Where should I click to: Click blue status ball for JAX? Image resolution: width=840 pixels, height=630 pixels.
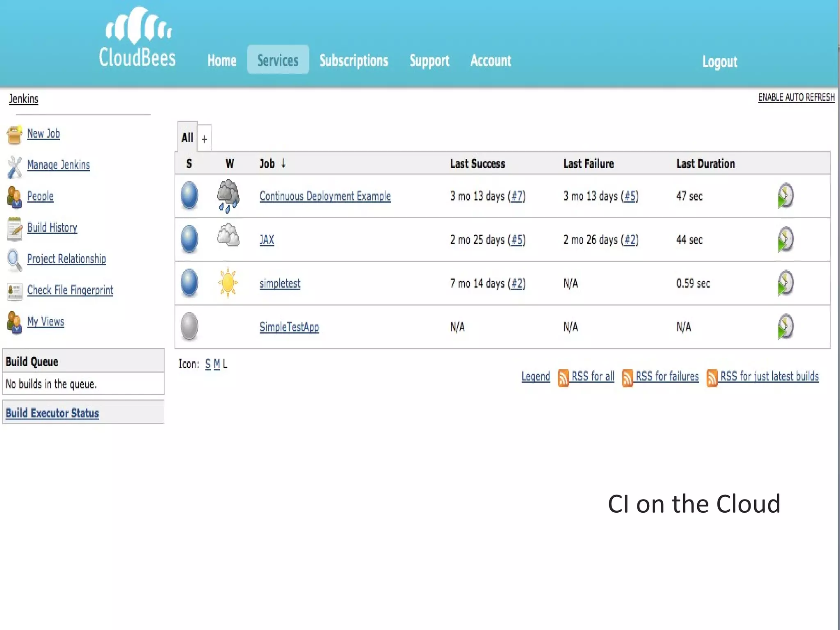click(x=189, y=239)
